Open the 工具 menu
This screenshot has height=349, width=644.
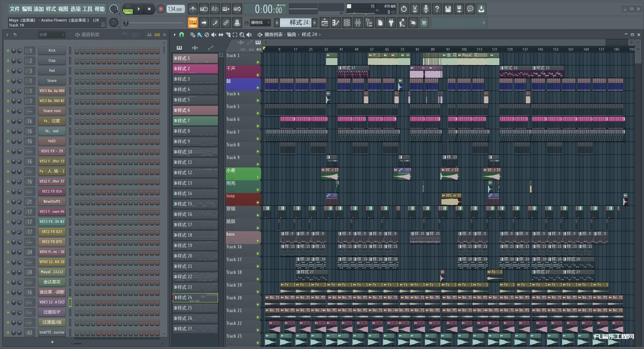(87, 9)
